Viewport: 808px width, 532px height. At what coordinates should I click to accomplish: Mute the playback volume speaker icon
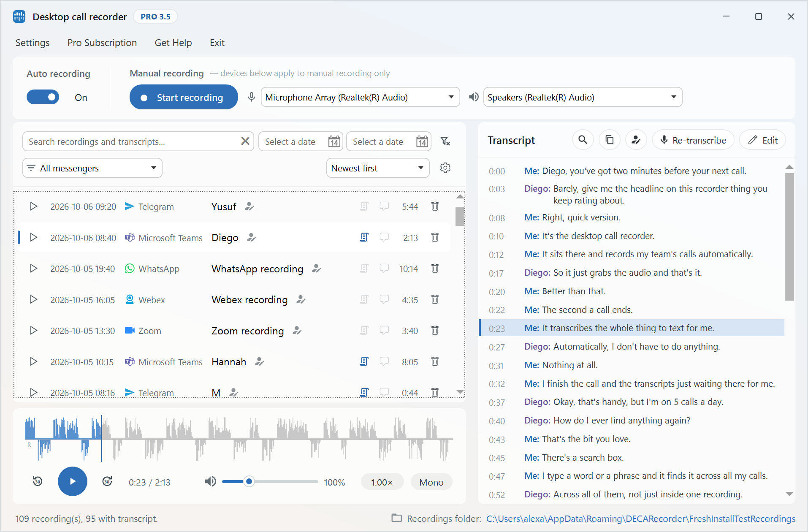(210, 482)
